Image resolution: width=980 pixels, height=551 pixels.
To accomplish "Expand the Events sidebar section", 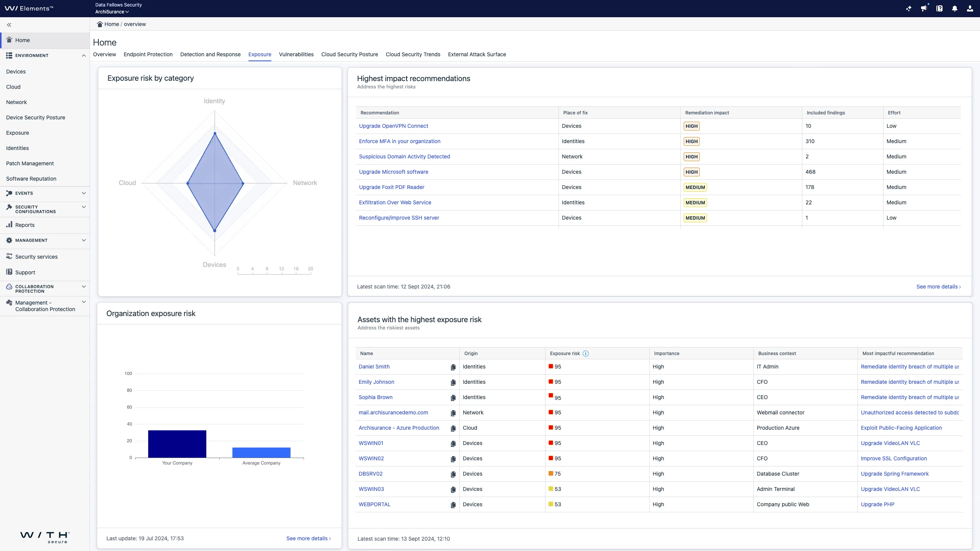I will (83, 193).
